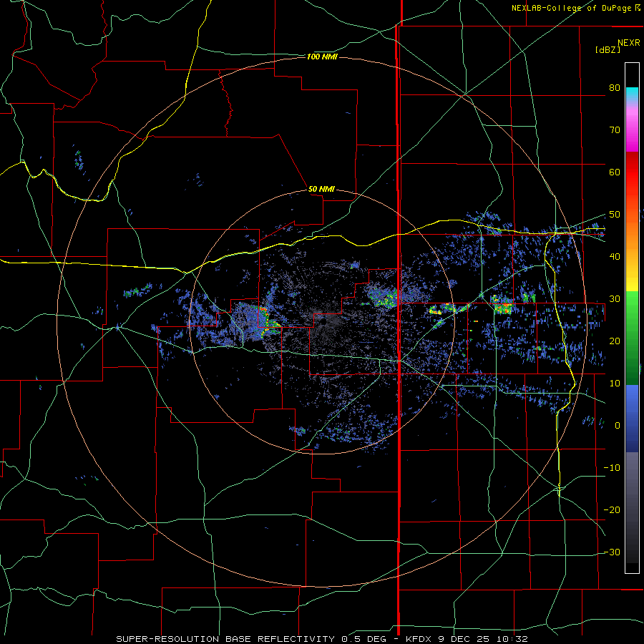Click the NEXR label above the color scale
Image resolution: width=644 pixels, height=644 pixels.
point(629,43)
